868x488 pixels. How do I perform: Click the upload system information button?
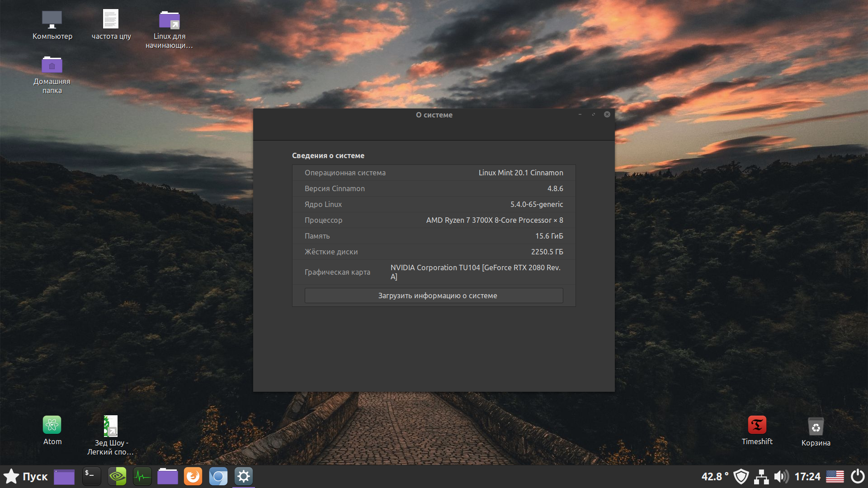[434, 296]
